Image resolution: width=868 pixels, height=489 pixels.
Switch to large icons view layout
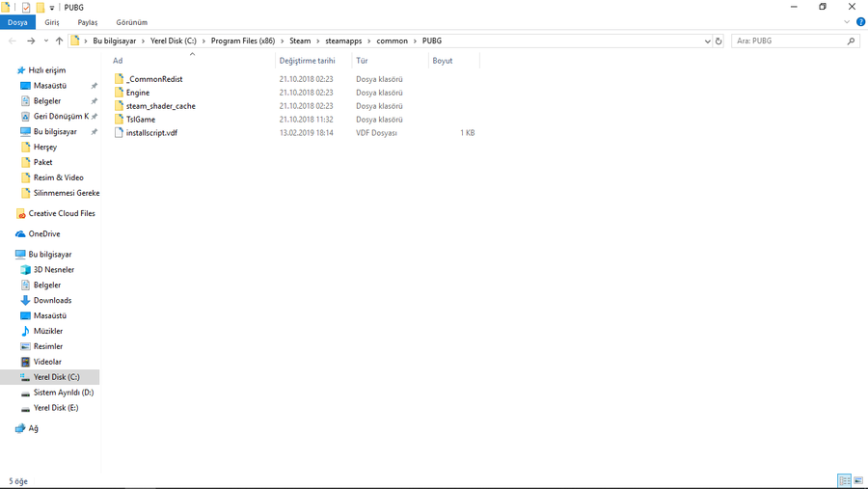pos(858,480)
